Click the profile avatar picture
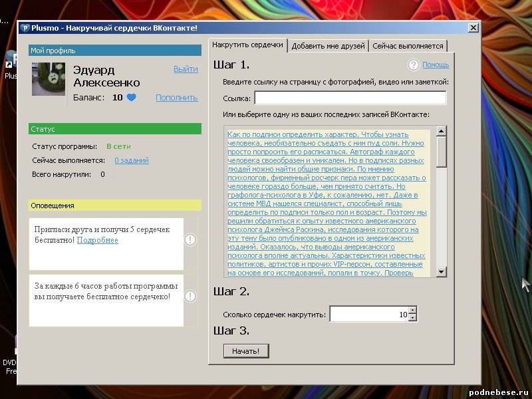The height and width of the screenshot is (399, 532). (x=49, y=79)
